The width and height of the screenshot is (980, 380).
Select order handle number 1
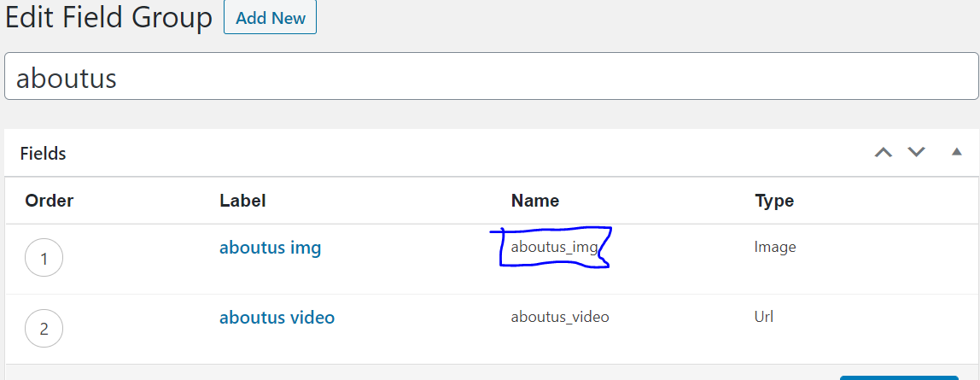click(44, 258)
